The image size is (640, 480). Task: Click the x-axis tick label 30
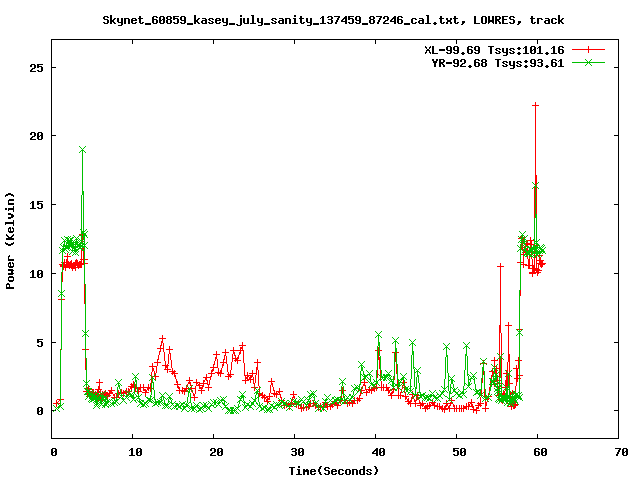click(297, 452)
